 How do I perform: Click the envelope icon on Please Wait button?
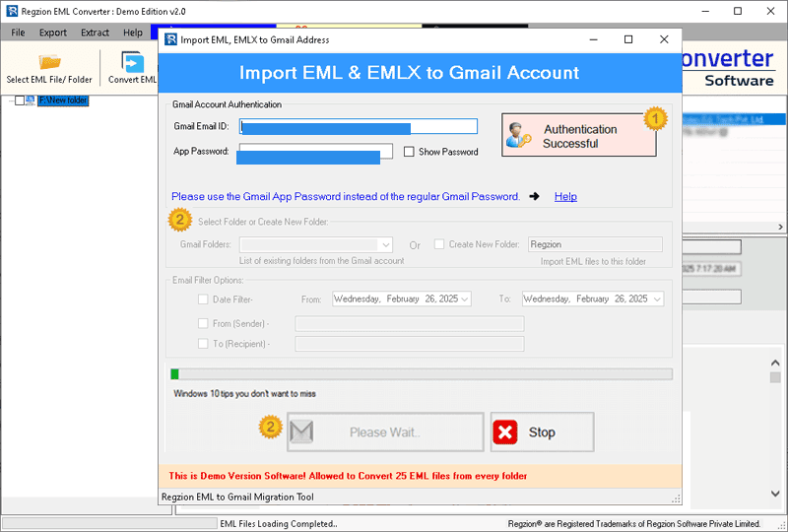pos(301,432)
